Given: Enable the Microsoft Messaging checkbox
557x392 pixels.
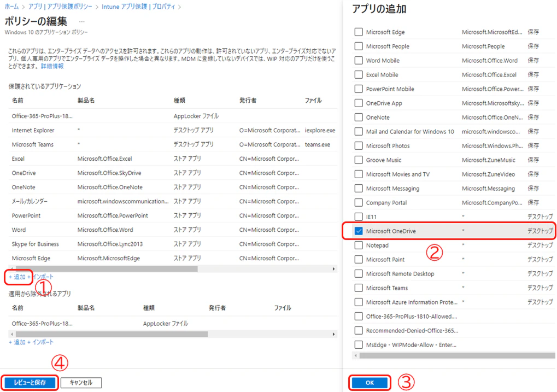Looking at the screenshot, I should [x=359, y=189].
